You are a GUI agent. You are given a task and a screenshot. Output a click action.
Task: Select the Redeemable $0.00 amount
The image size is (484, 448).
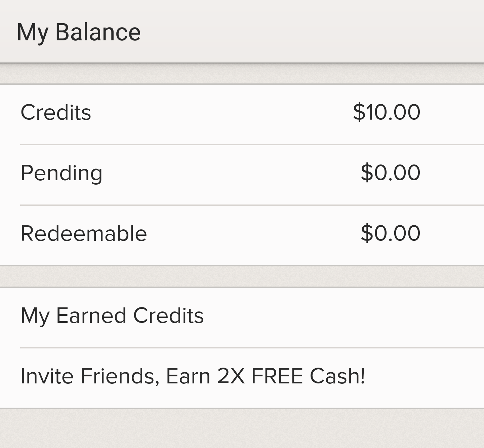390,233
